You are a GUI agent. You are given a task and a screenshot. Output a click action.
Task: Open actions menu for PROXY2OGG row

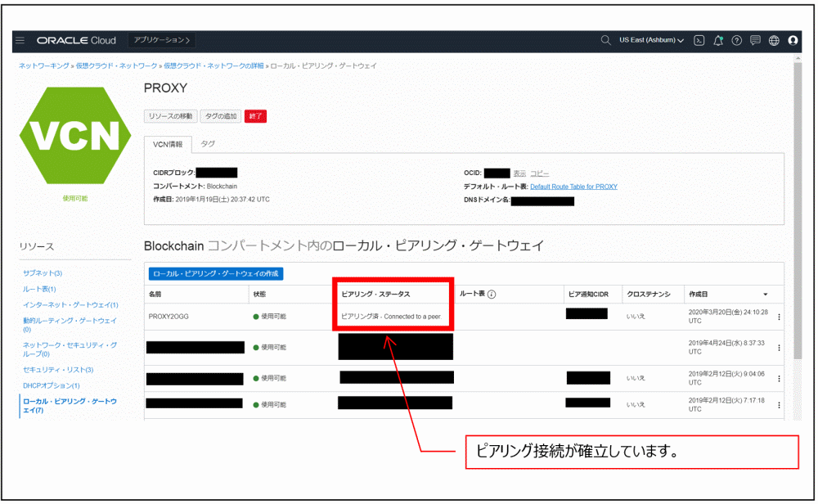pos(779,317)
